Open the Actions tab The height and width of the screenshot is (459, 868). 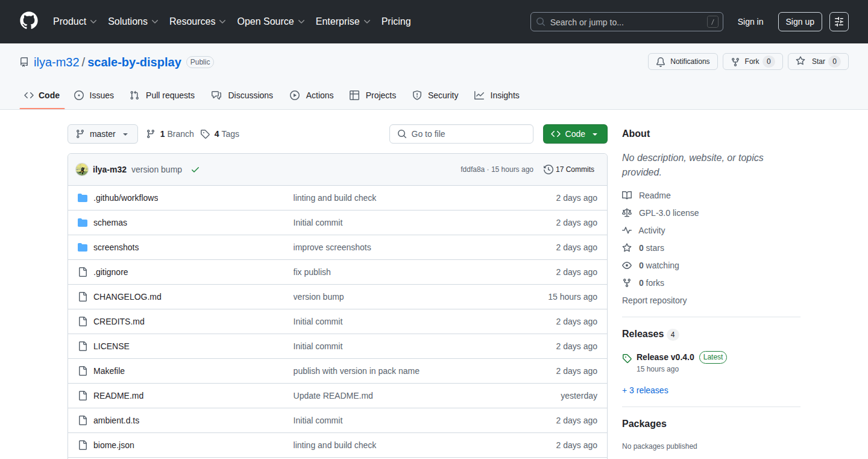click(312, 95)
